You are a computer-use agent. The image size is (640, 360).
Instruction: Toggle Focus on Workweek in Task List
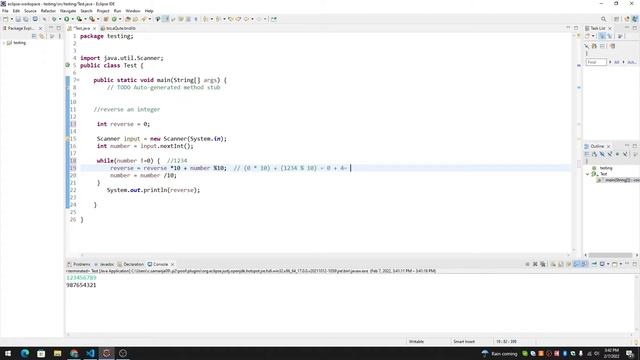pos(620,36)
